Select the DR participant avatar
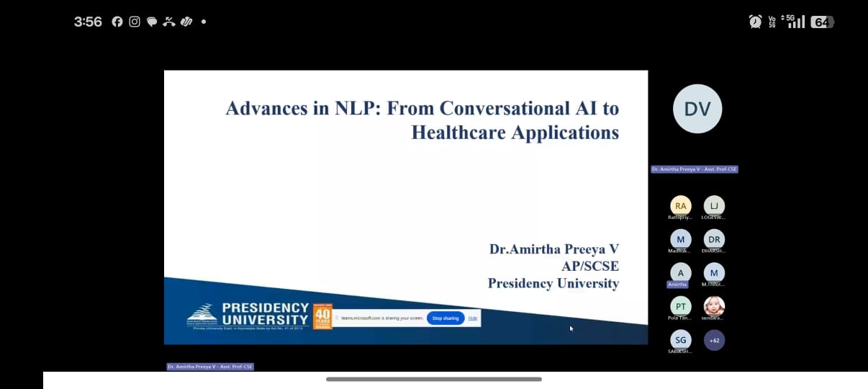Image resolution: width=868 pixels, height=389 pixels. click(x=714, y=239)
